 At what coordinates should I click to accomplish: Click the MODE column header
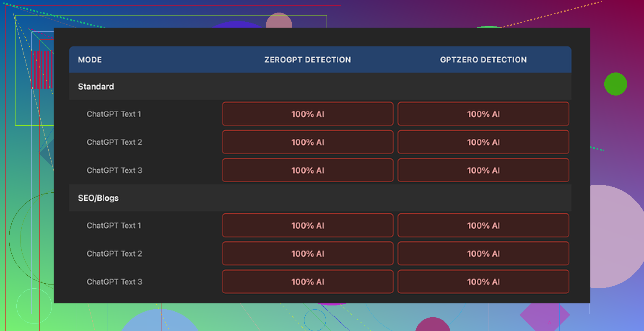tap(90, 59)
